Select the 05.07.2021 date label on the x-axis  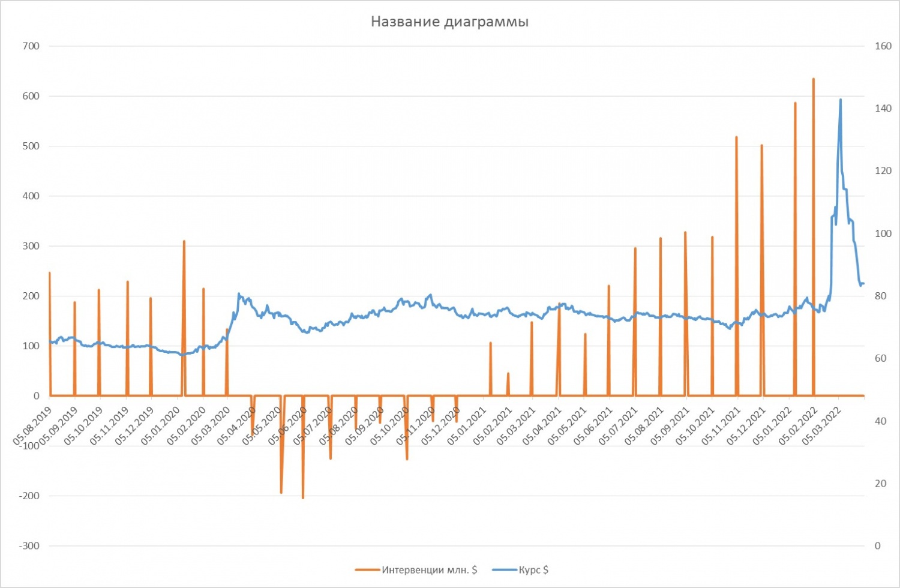pos(618,426)
